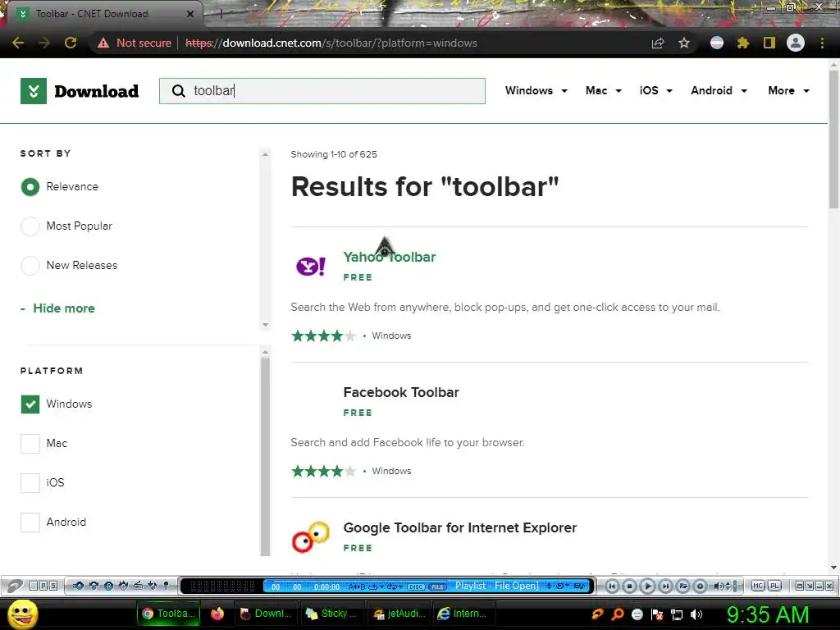Viewport: 840px width, 630px height.
Task: Share this page via the share icon
Action: [658, 43]
